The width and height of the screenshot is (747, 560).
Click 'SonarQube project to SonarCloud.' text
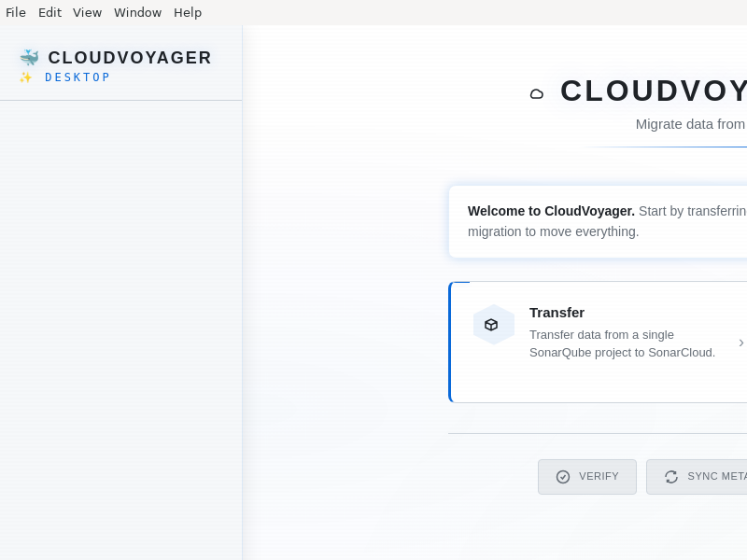point(622,353)
